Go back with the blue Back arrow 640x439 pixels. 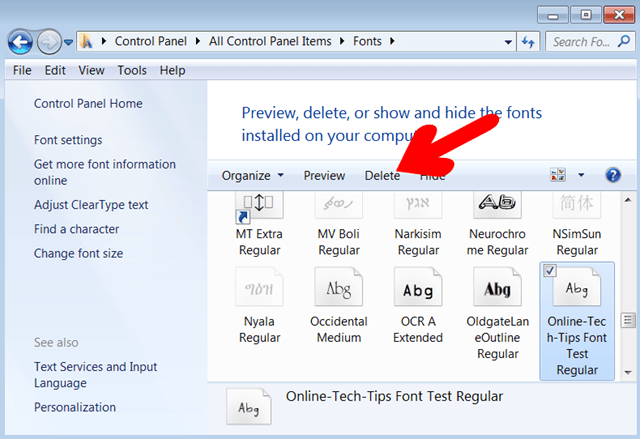pos(20,42)
